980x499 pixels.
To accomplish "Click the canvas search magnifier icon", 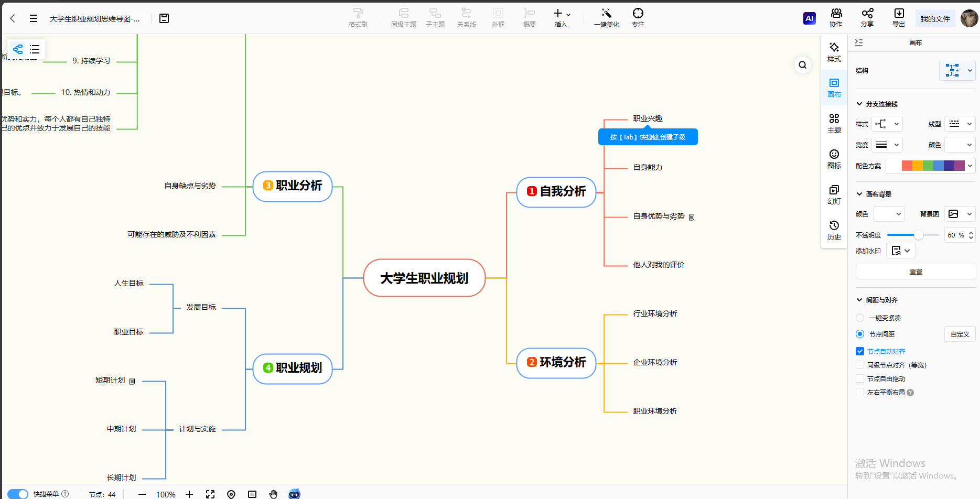I will [x=802, y=65].
